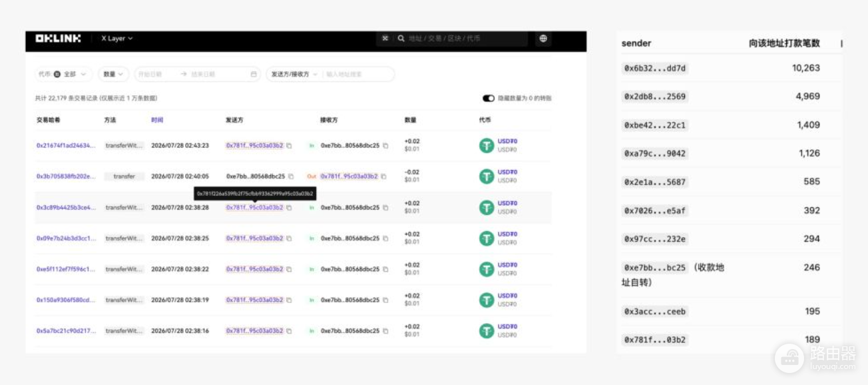Copy sender address in the 02:40:05 row
The height and width of the screenshot is (385, 868).
tap(290, 177)
